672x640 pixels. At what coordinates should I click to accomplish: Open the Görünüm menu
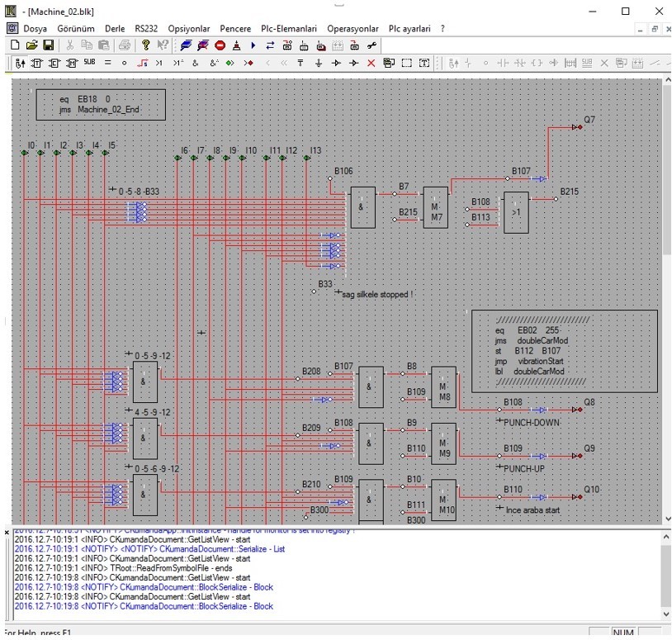tap(76, 29)
